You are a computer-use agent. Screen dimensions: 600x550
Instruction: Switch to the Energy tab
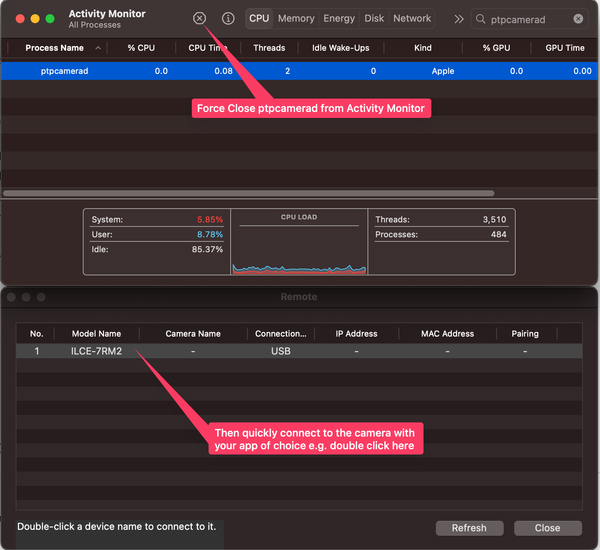(x=339, y=19)
